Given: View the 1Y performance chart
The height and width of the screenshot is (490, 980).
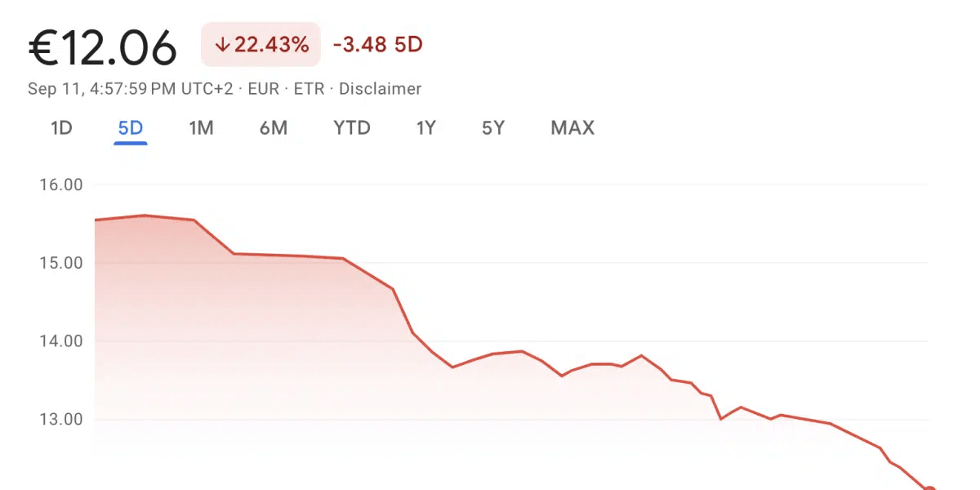Looking at the screenshot, I should (x=425, y=128).
